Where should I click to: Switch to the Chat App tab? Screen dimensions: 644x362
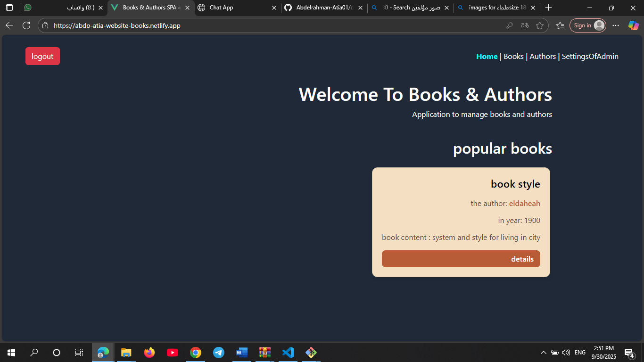233,8
